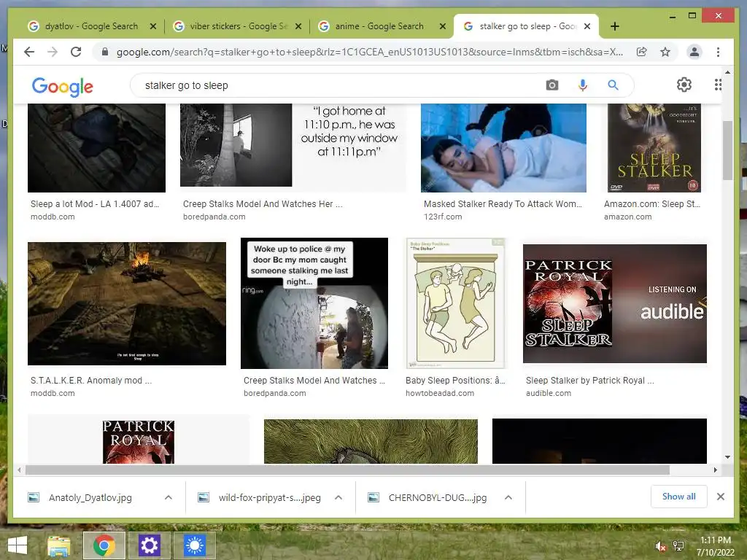Open the Sleep Stalker DVD cover thumbnail

654,148
